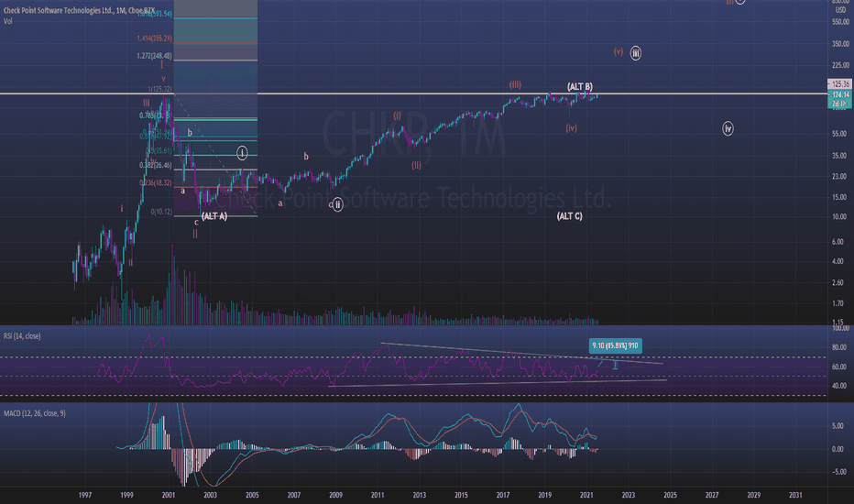
Task: Click 2015 on the time axis
Action: click(461, 495)
